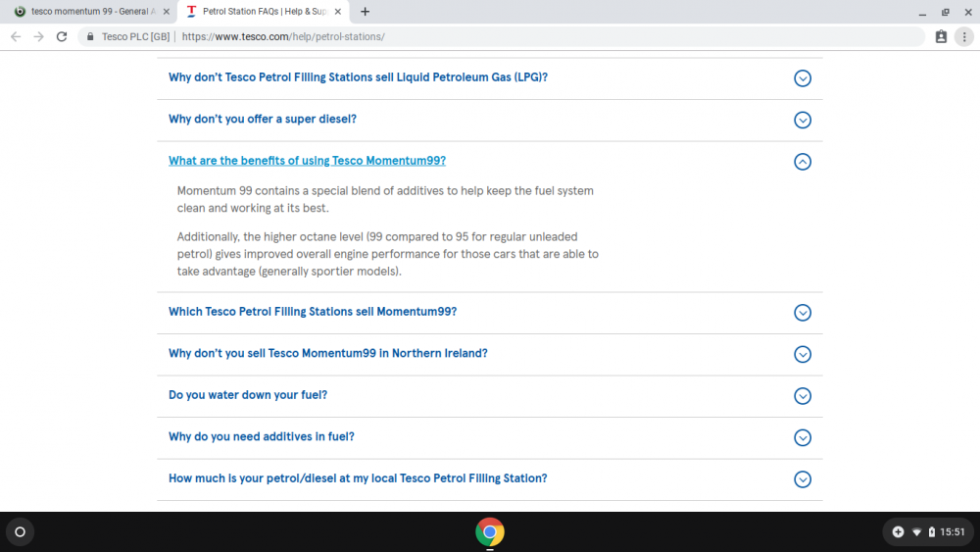Close the 'tesco momentum 99' tab
980x552 pixels.
(x=167, y=11)
